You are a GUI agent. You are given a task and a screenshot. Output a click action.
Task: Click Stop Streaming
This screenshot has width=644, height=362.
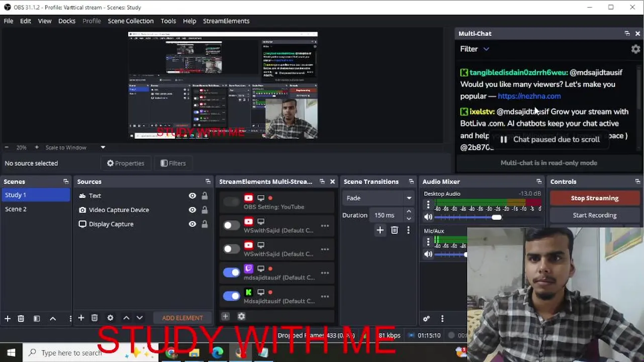595,198
